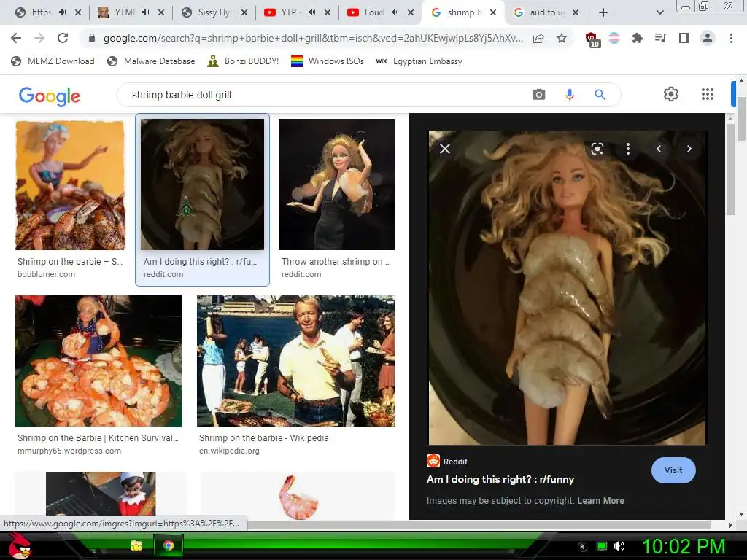Open Google apps grid

click(708, 94)
